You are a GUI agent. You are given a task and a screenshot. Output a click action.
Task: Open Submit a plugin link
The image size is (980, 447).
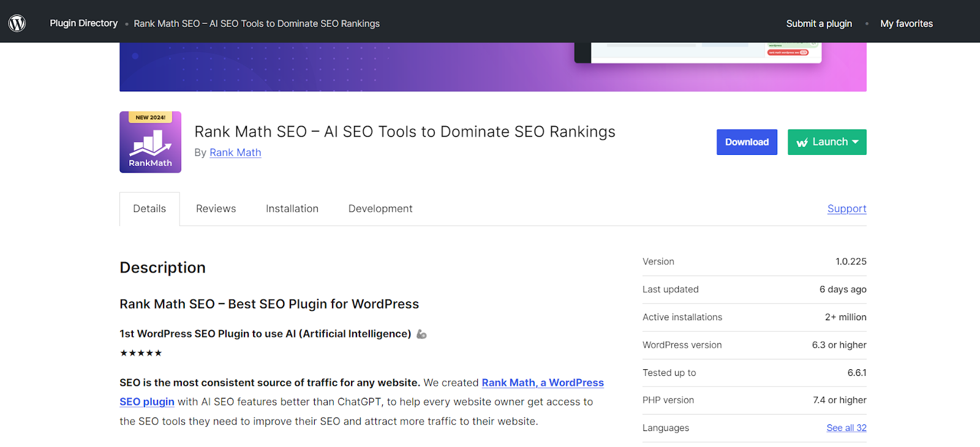tap(819, 24)
